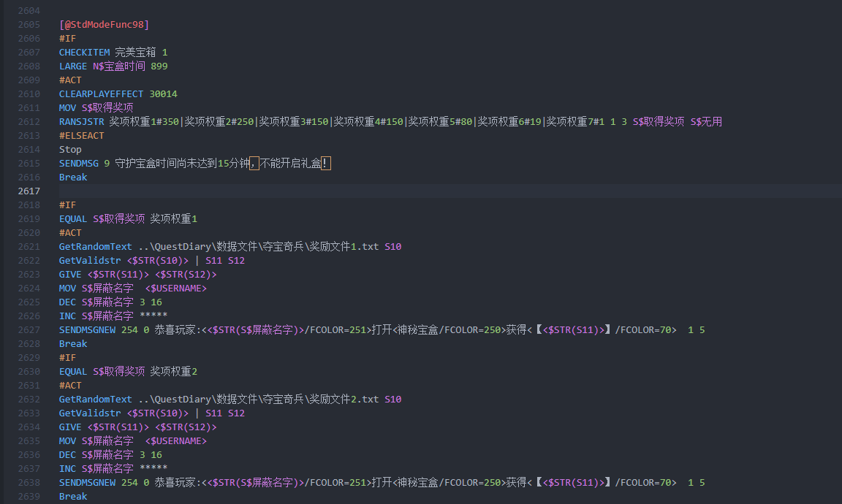
Task: Click the GetValidstr command on line 2622
Action: [x=90, y=260]
